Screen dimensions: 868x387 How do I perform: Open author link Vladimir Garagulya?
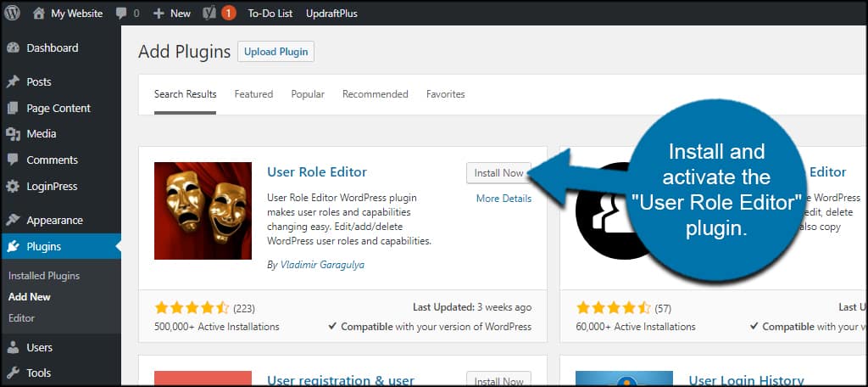[322, 265]
